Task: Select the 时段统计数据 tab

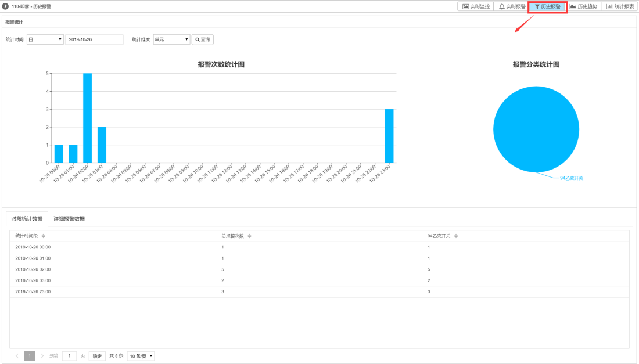Action: (27, 219)
